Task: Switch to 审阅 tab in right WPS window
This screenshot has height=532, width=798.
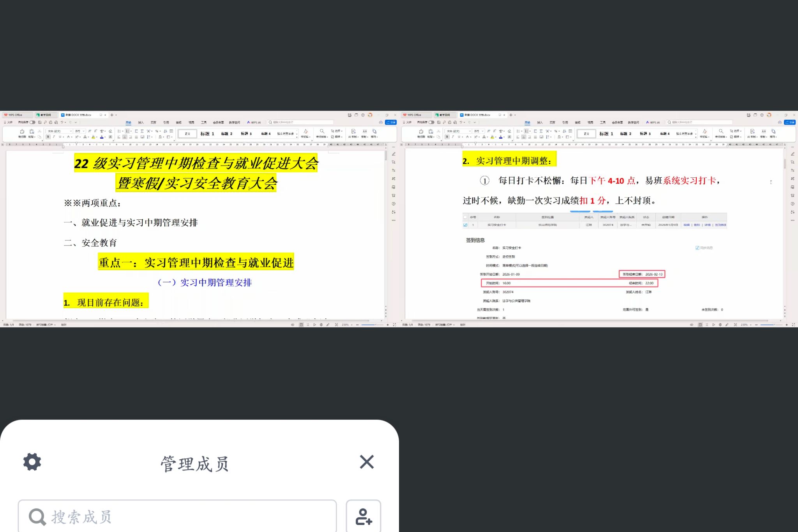Action: tap(577, 122)
